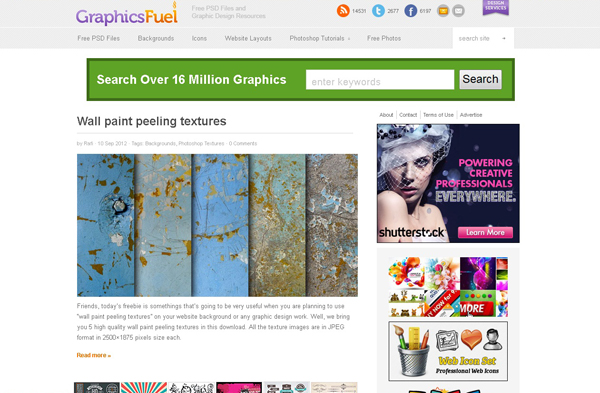Open the RSS feed icon
The image size is (600, 393).
coord(343,11)
